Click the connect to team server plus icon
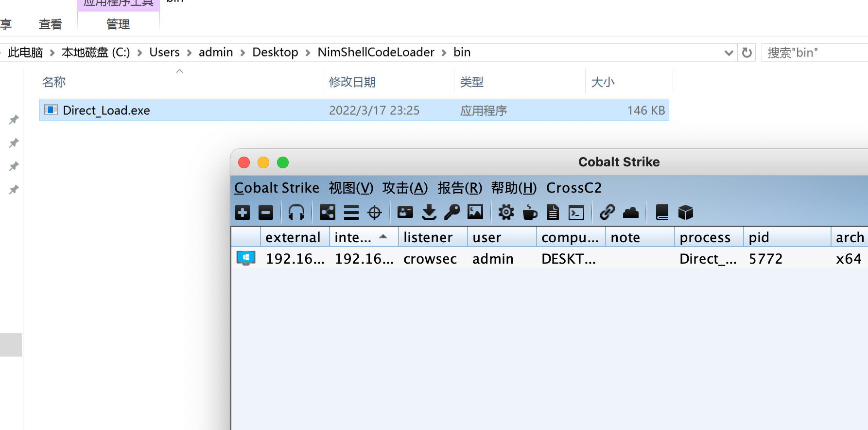868x430 pixels. pos(243,213)
